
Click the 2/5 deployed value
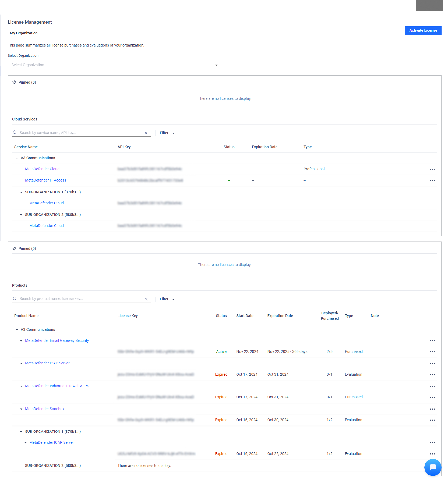point(329,351)
